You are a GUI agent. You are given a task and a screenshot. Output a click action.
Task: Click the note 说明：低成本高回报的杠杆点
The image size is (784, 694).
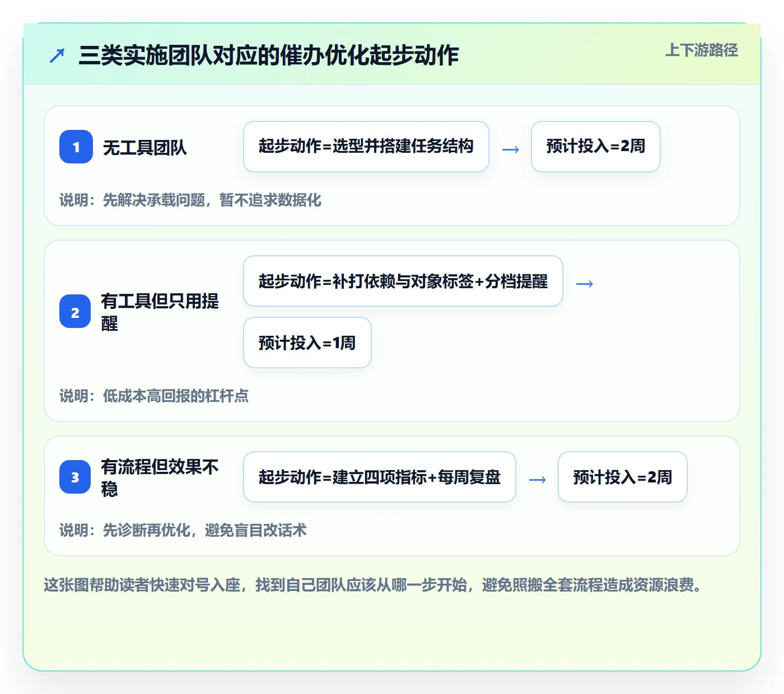[x=154, y=396]
